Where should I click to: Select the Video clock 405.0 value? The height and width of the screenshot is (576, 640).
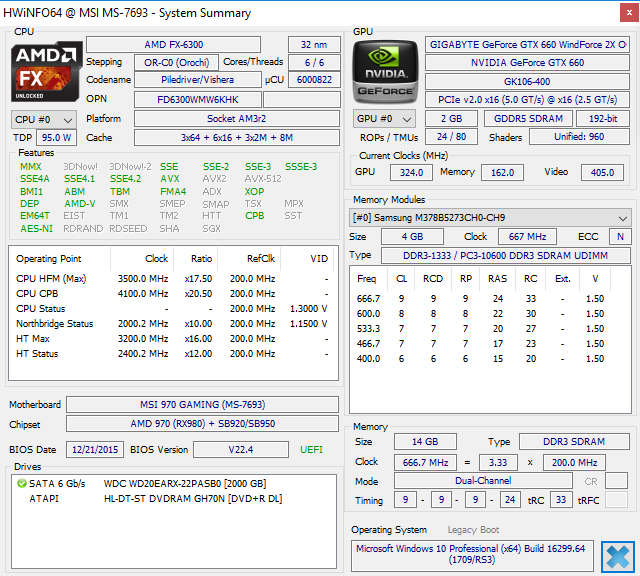click(x=602, y=173)
